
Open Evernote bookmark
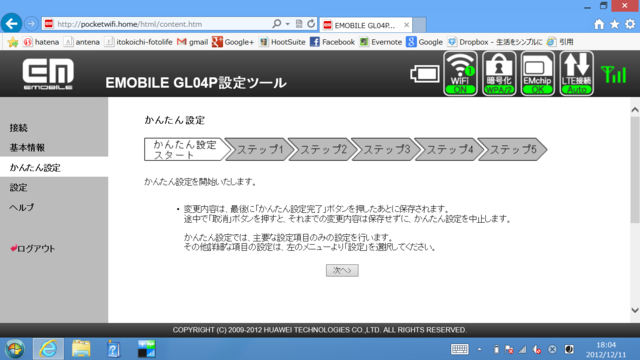click(x=381, y=42)
